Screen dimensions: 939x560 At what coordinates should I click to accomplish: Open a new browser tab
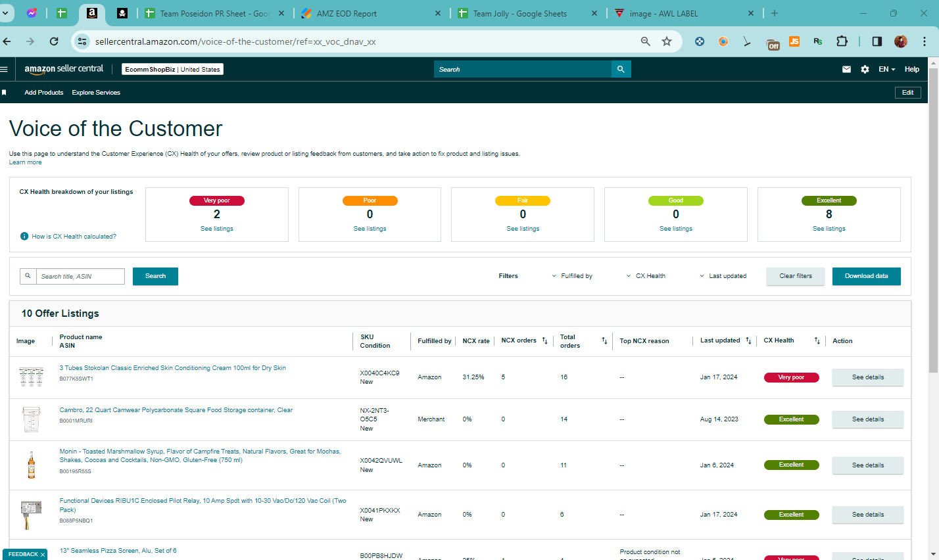(x=775, y=13)
